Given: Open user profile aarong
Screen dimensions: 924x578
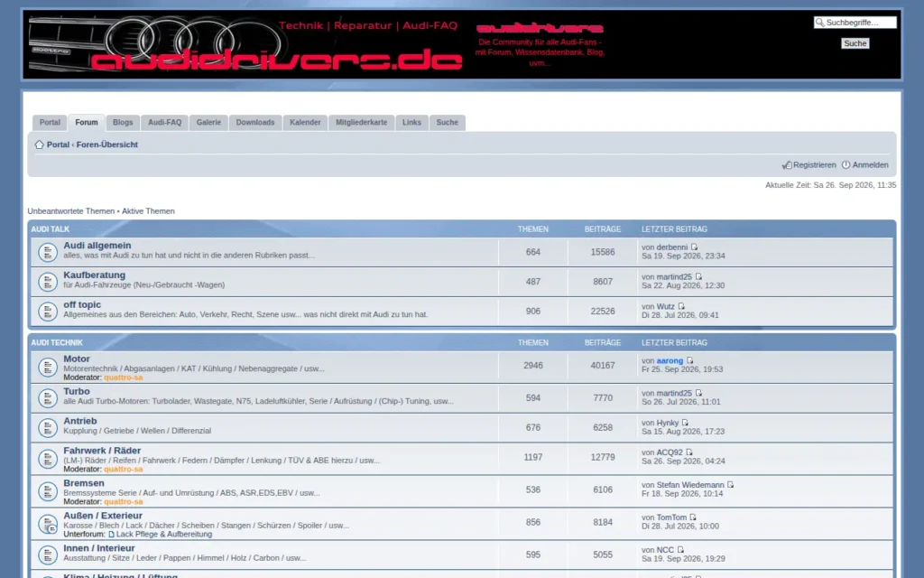Looking at the screenshot, I should tap(670, 360).
